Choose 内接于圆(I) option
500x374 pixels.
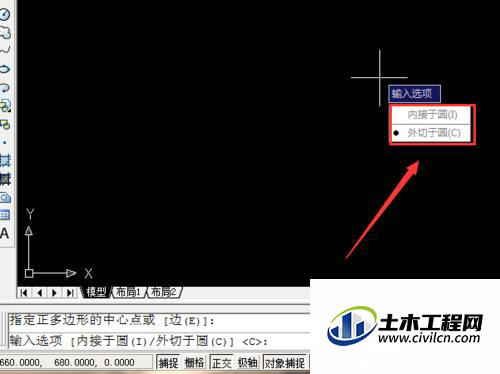coord(431,115)
